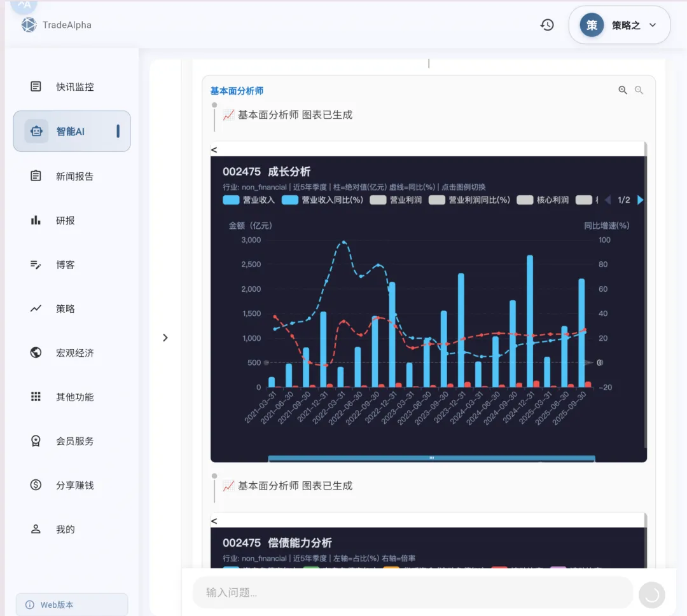This screenshot has height=616, width=687.
Task: Click the 快讯监控 news feed icon
Action: [36, 86]
